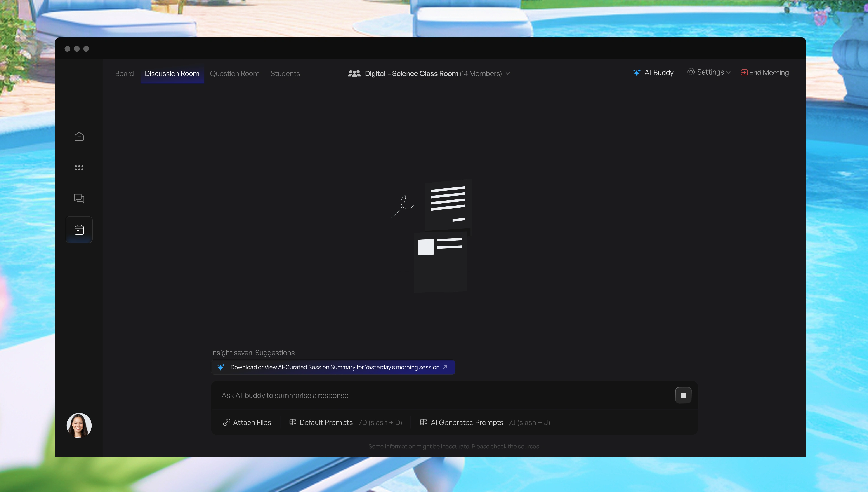Click the Digital - Science Class Room title
Image resolution: width=868 pixels, height=492 pixels.
tap(412, 73)
